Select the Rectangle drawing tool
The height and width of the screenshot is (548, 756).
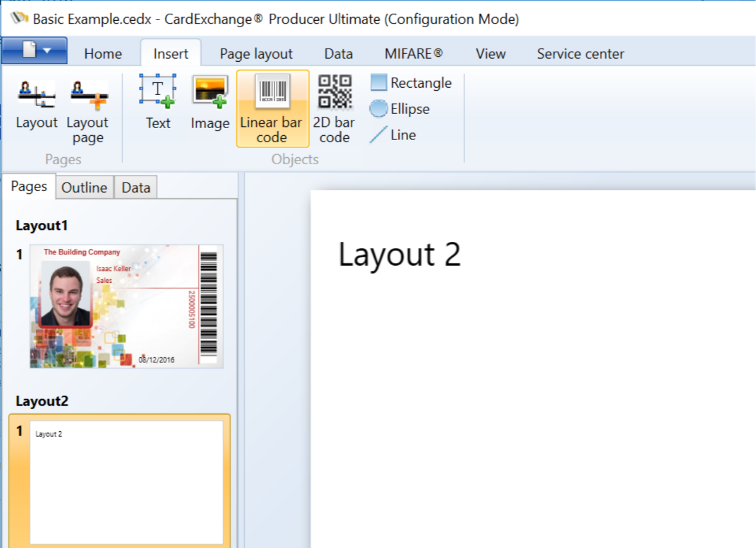pos(412,82)
